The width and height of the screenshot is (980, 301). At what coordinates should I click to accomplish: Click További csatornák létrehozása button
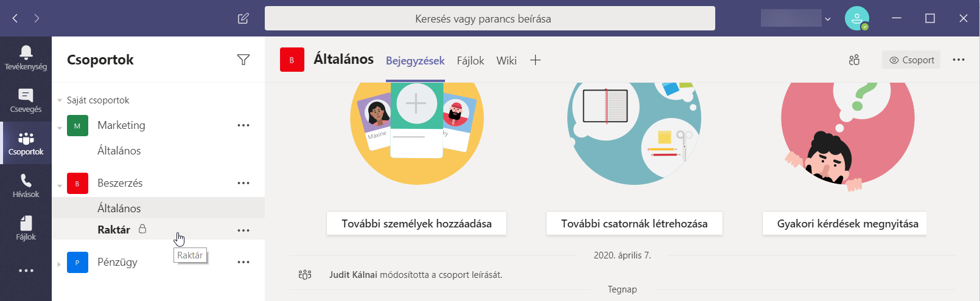pos(634,223)
